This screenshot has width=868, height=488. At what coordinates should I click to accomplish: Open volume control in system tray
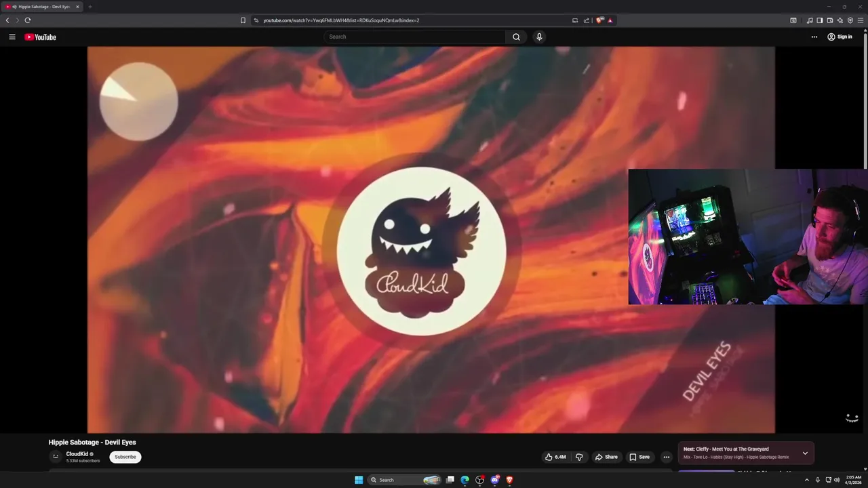click(x=836, y=480)
